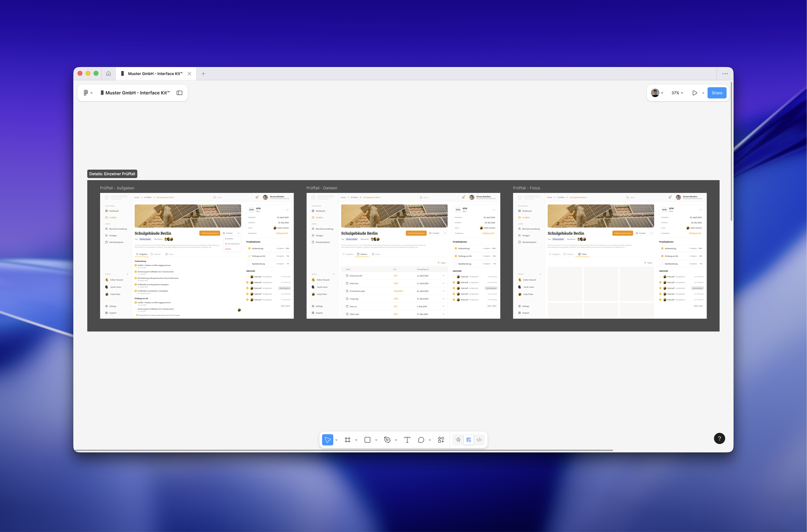Click the horizontal canvas scrollbar
The width and height of the screenshot is (807, 532).
[x=343, y=450]
